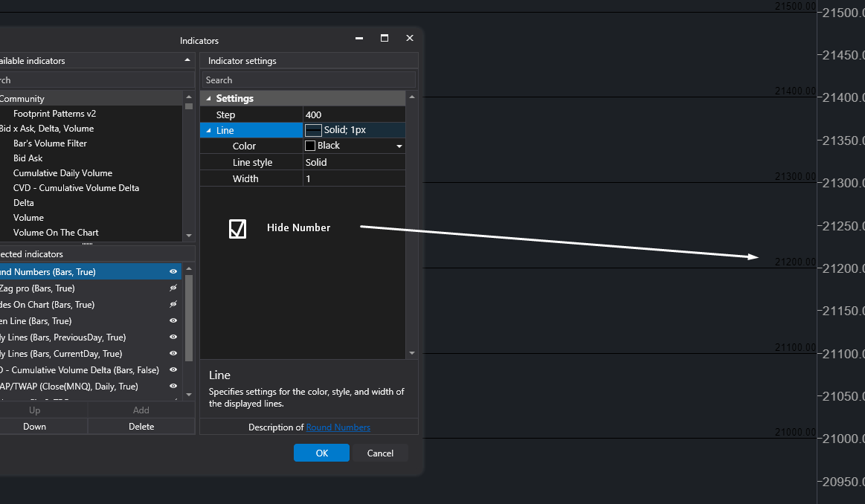Select Lines (Bars, PreviousDay, True) row
Viewport: 865px width, 504px height.
pos(91,337)
